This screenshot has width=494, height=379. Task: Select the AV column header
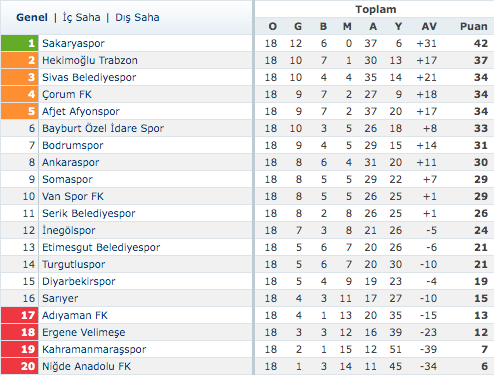point(429,26)
